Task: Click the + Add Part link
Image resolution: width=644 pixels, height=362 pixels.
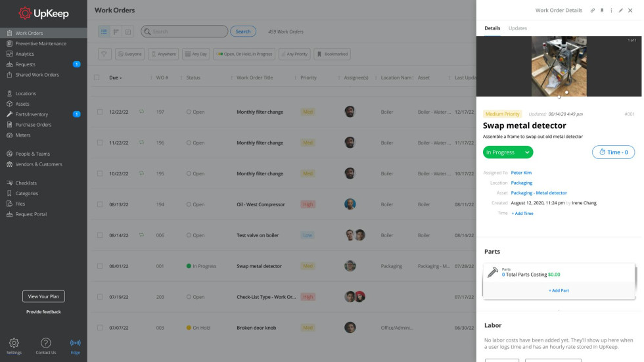Action: [x=559, y=290]
